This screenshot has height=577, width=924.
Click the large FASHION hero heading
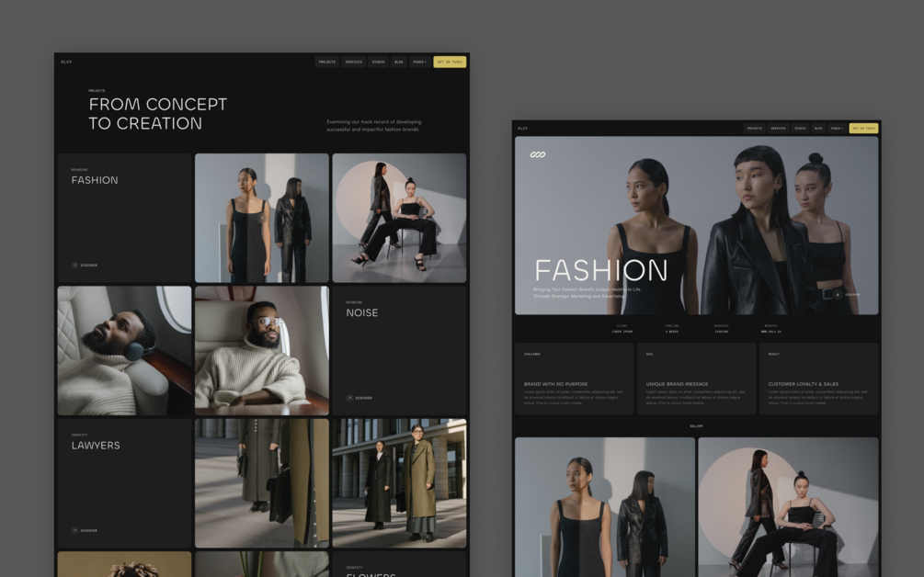click(601, 271)
